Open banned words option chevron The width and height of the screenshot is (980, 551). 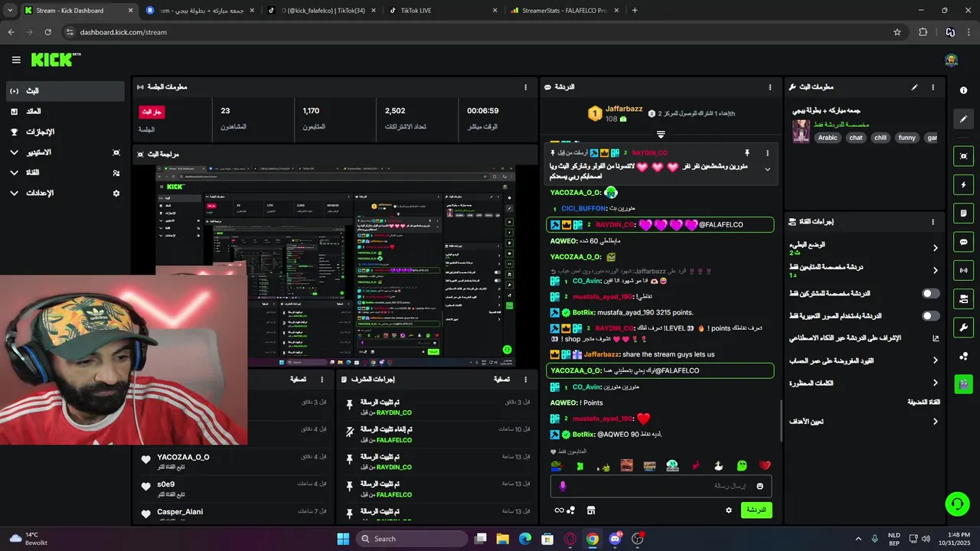coord(935,383)
